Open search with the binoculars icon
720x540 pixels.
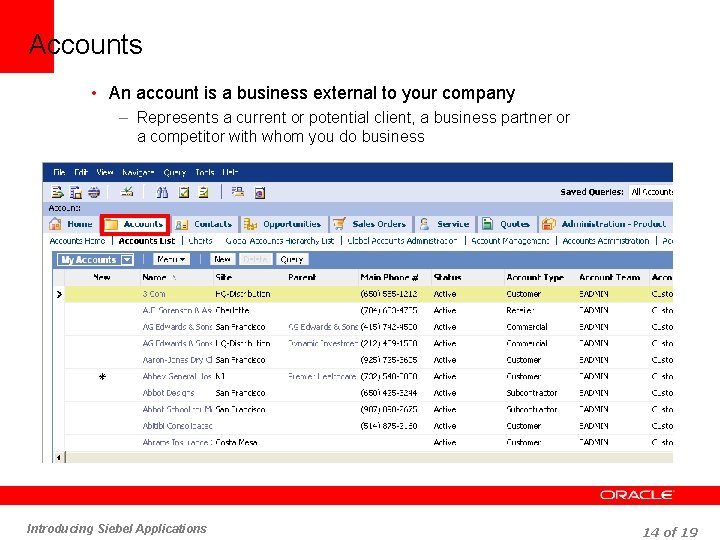tap(162, 192)
